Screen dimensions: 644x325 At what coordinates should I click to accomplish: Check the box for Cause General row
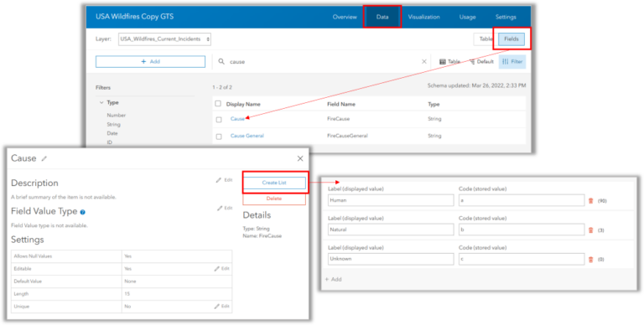point(219,137)
